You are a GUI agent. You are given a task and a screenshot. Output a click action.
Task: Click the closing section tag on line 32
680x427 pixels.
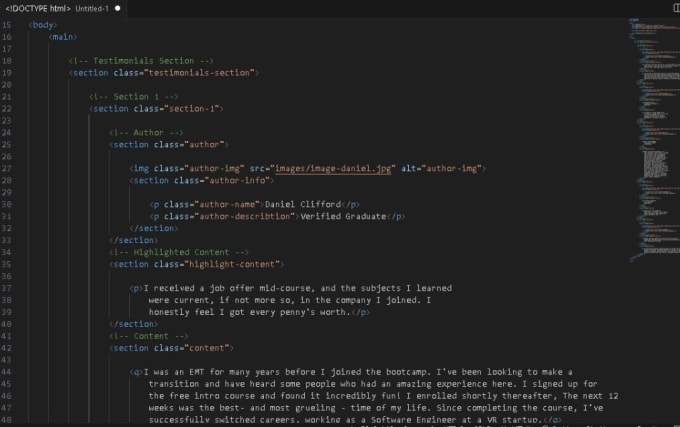[154, 228]
